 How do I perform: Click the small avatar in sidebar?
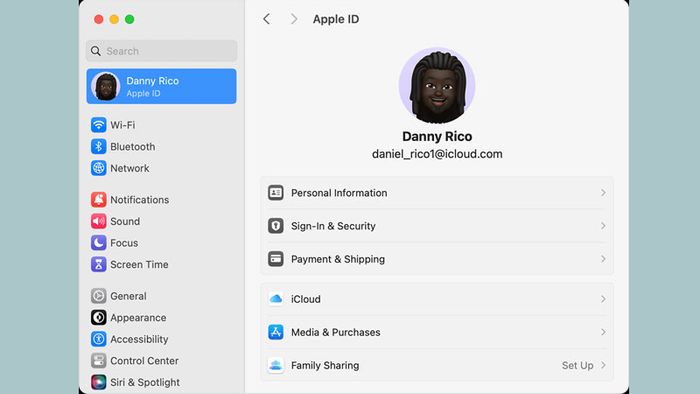click(106, 87)
